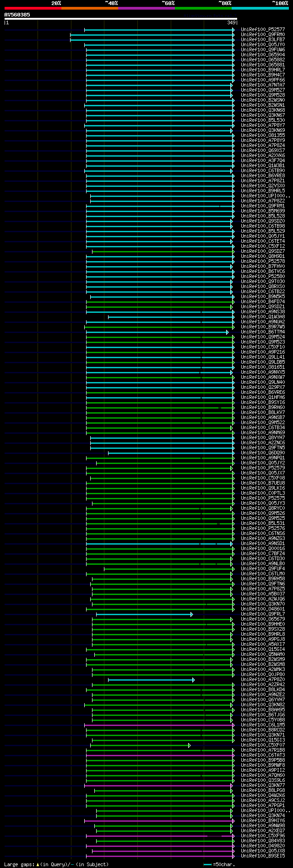293x868 pixels.
Task: Select hit label UniRef100_A5AXI7
Action: tap(263, 644)
